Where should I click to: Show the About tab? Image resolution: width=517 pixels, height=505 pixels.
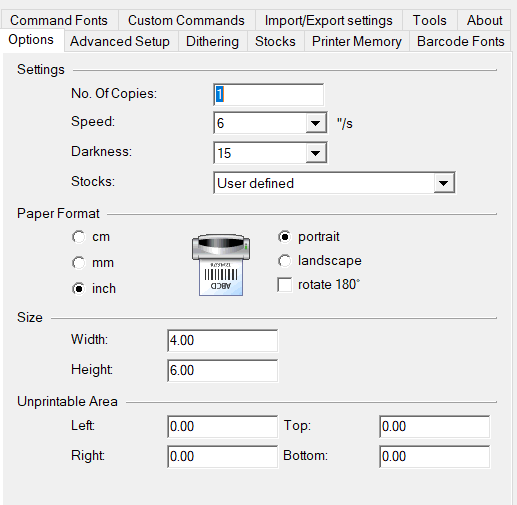[484, 20]
